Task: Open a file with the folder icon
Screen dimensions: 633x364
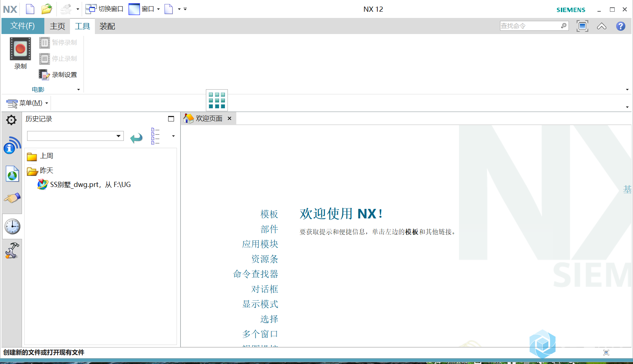Action: (47, 9)
